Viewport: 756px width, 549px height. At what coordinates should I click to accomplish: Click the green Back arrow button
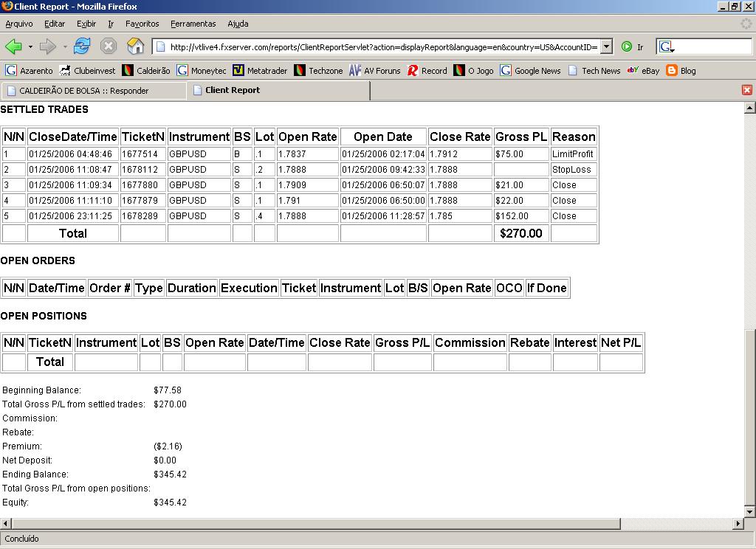[x=13, y=46]
